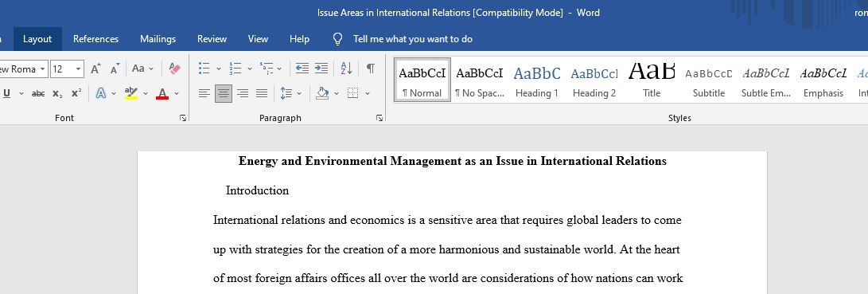868x294 pixels.
Task: Apply the Heading 1 style
Action: (537, 80)
